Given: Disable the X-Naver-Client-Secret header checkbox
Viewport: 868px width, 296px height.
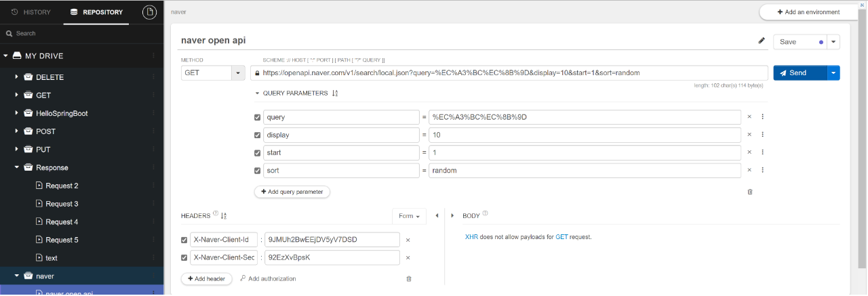Looking at the screenshot, I should (184, 257).
